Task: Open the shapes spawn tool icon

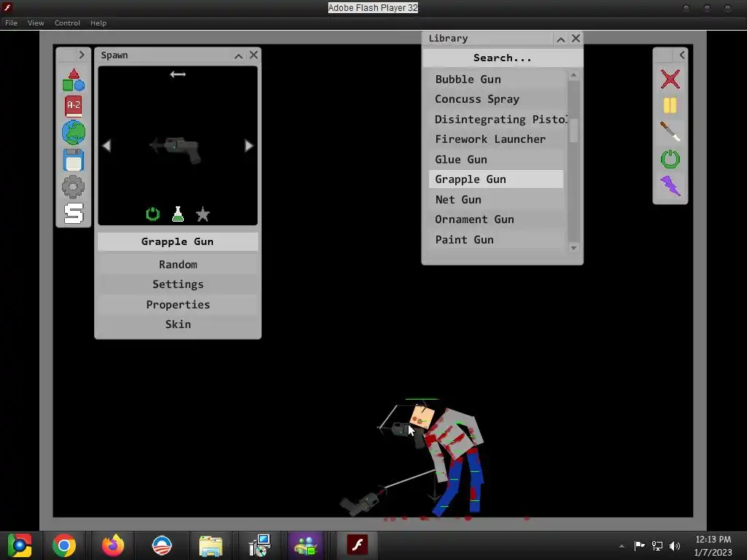Action: tap(74, 79)
